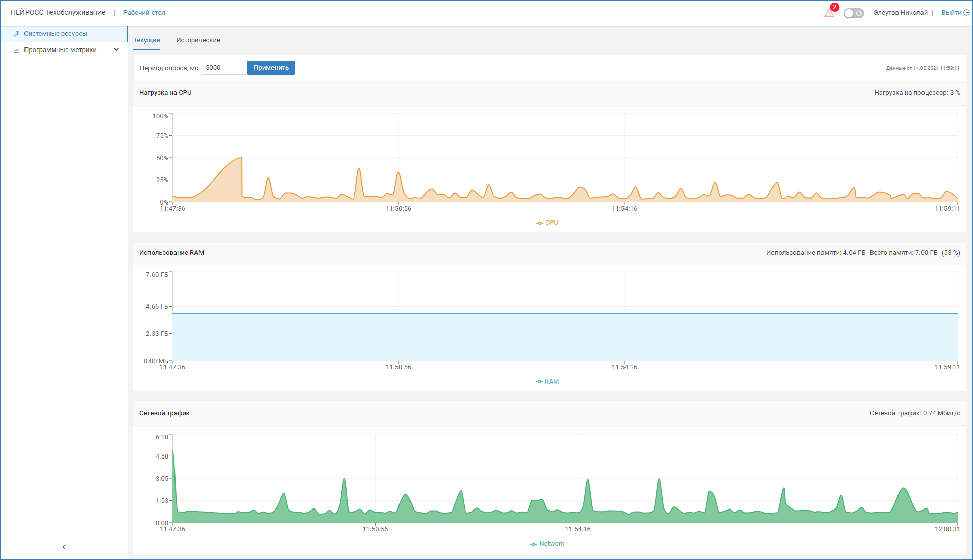Toggle the CPU legend marker

tap(540, 223)
